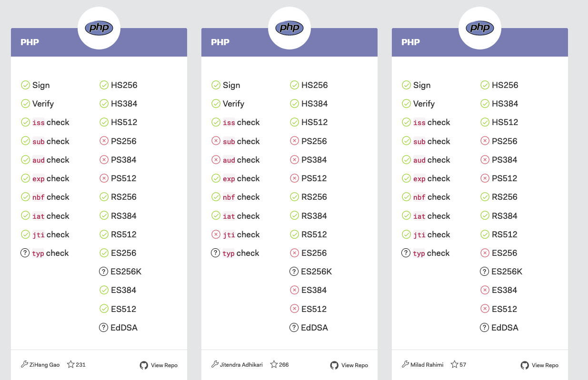The image size is (588, 380).
Task: Click GitHub icon in Milad Rahimi's card
Action: click(x=525, y=365)
